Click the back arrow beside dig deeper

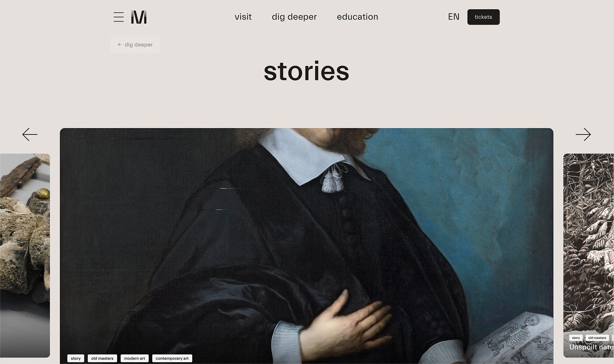click(x=120, y=45)
